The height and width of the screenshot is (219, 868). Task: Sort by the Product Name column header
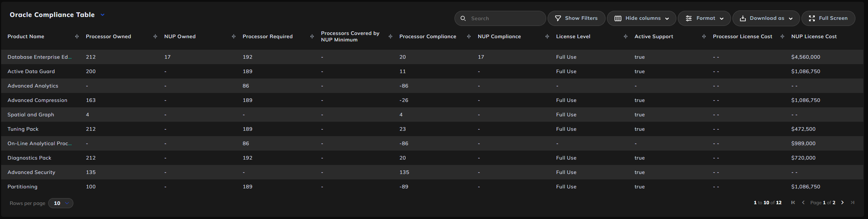tap(26, 36)
